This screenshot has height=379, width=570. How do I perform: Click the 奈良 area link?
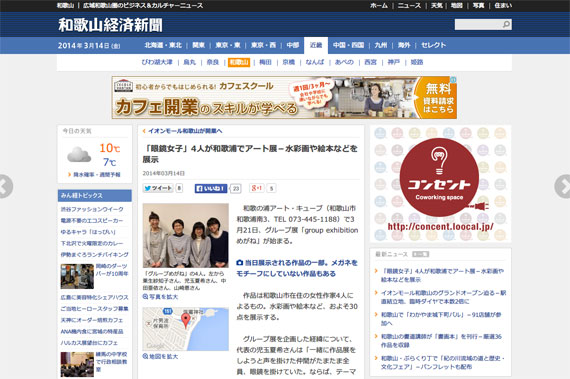coord(213,62)
